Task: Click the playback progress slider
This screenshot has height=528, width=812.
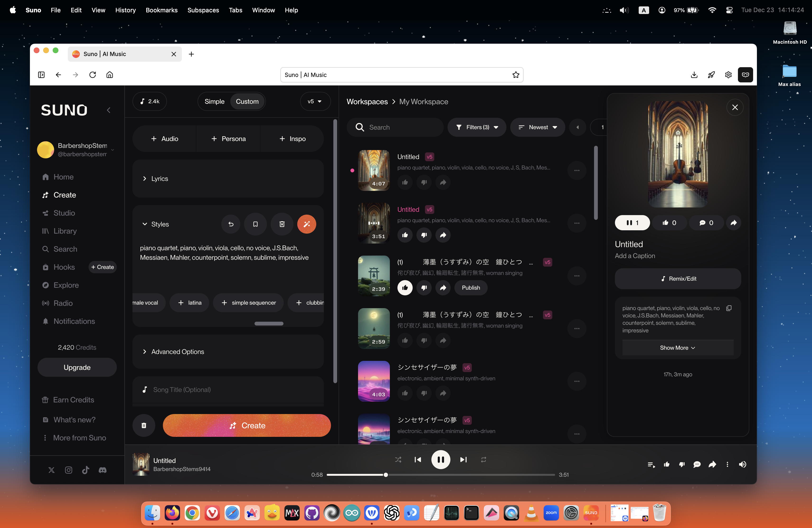Action: pyautogui.click(x=440, y=475)
